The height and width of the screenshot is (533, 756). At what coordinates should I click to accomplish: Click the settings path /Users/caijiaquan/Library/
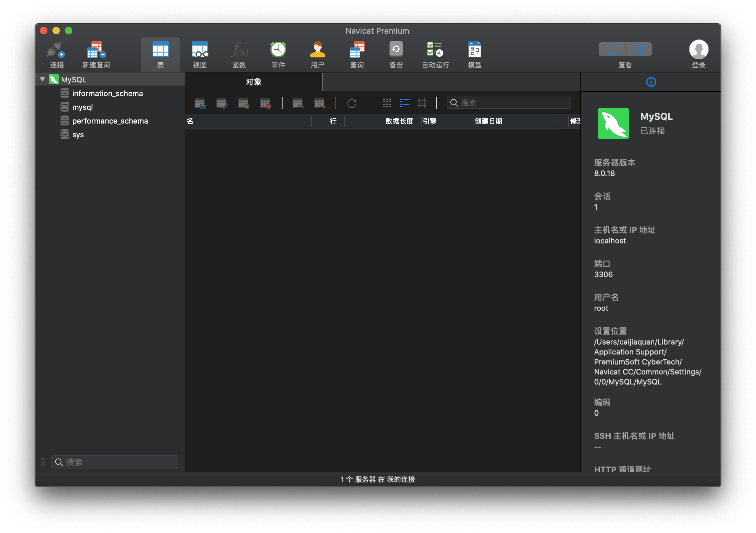(639, 342)
